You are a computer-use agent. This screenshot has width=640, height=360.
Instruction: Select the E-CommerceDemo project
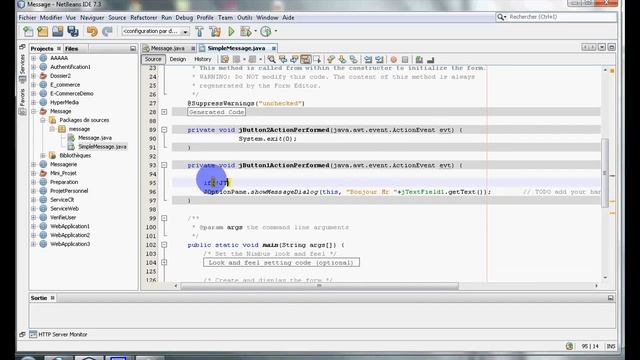(x=71, y=93)
